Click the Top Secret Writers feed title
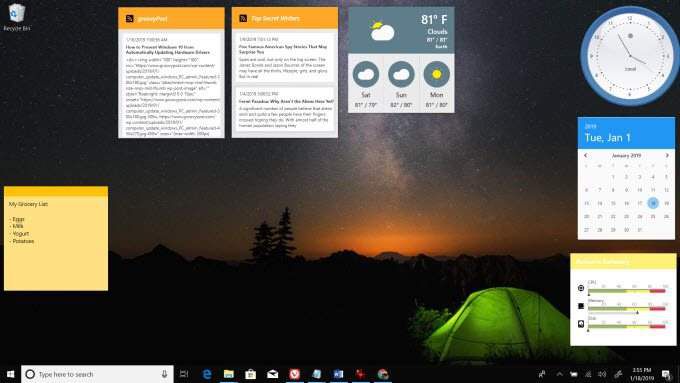 [x=275, y=19]
